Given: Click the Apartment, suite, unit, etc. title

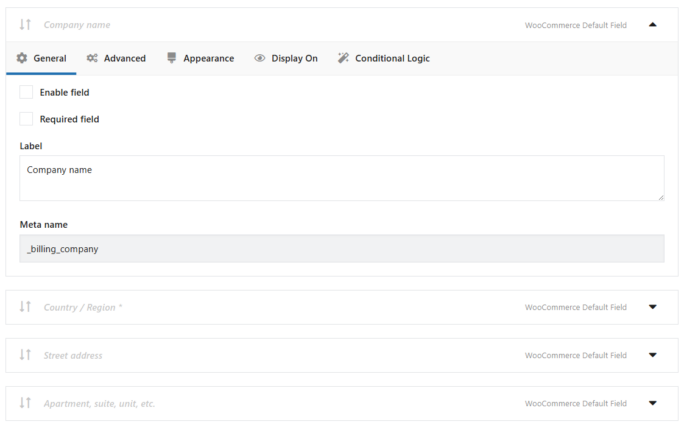Looking at the screenshot, I should pyautogui.click(x=99, y=403).
